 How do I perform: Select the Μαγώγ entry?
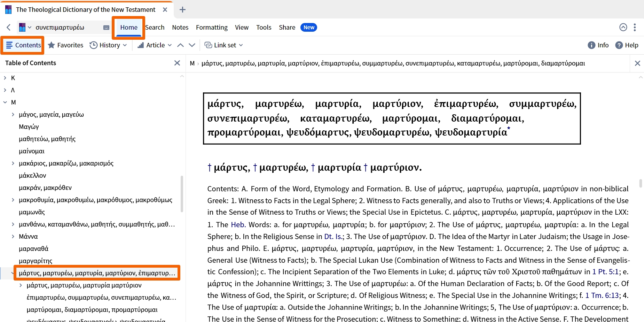tap(29, 127)
